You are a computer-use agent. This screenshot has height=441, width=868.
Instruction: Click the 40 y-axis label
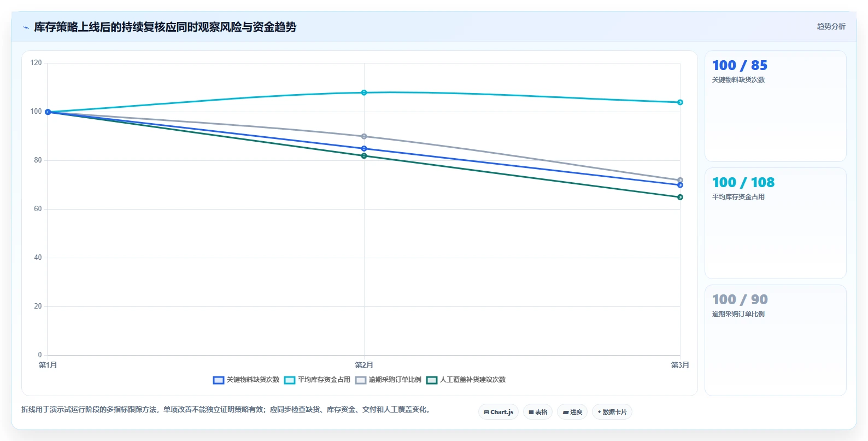[38, 258]
